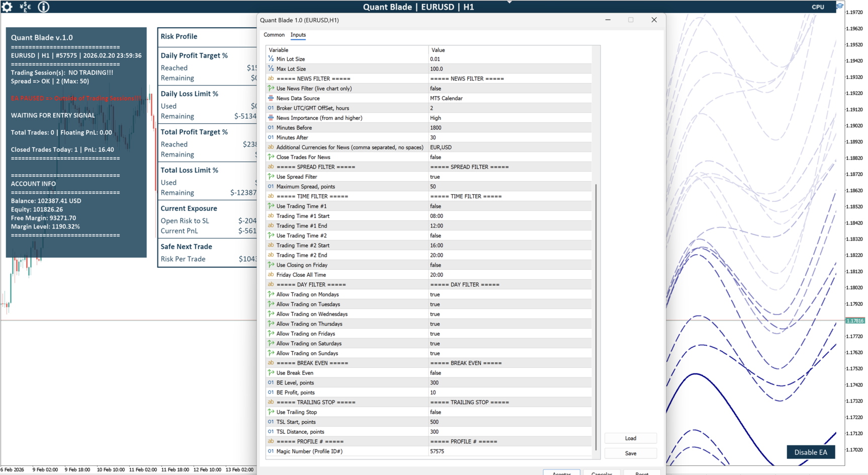
Task: Open the News Data Source value dropdown
Action: click(510, 98)
